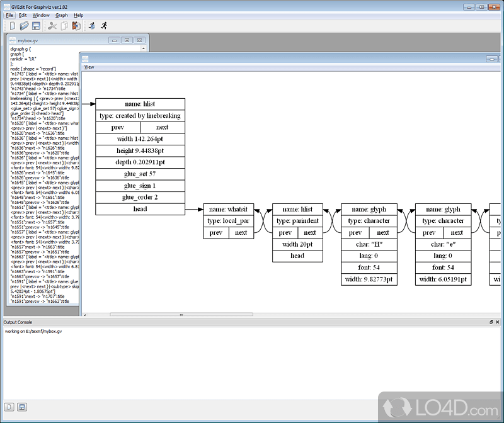This screenshot has height=423, width=504.
Task: Click the graph preview window's title bar icon
Action: 85,59
